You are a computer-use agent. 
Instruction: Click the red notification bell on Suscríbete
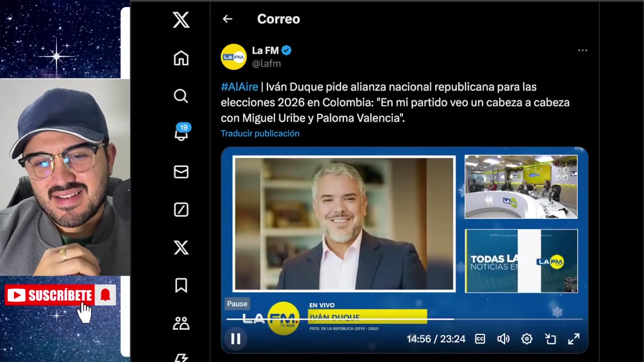click(105, 296)
